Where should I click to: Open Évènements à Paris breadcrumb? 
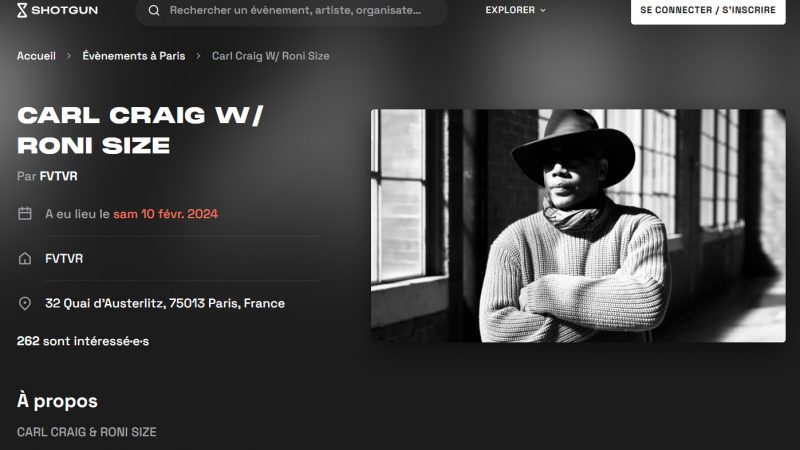pyautogui.click(x=134, y=56)
